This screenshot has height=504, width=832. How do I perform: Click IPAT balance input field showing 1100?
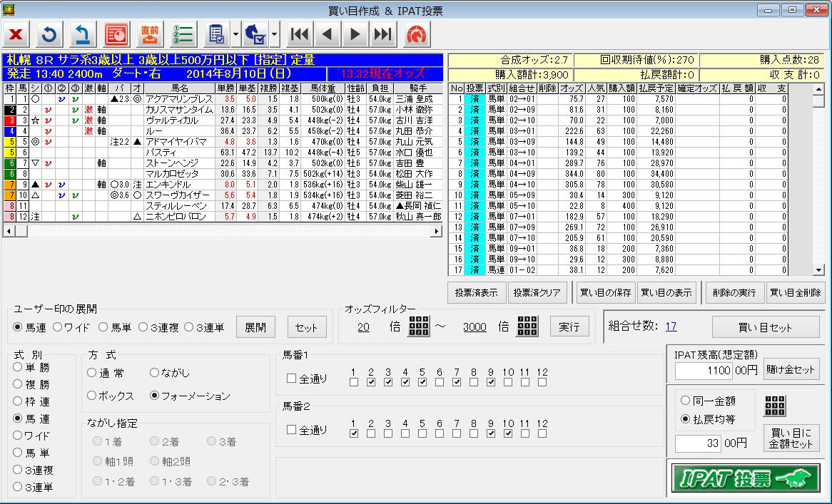(x=704, y=370)
